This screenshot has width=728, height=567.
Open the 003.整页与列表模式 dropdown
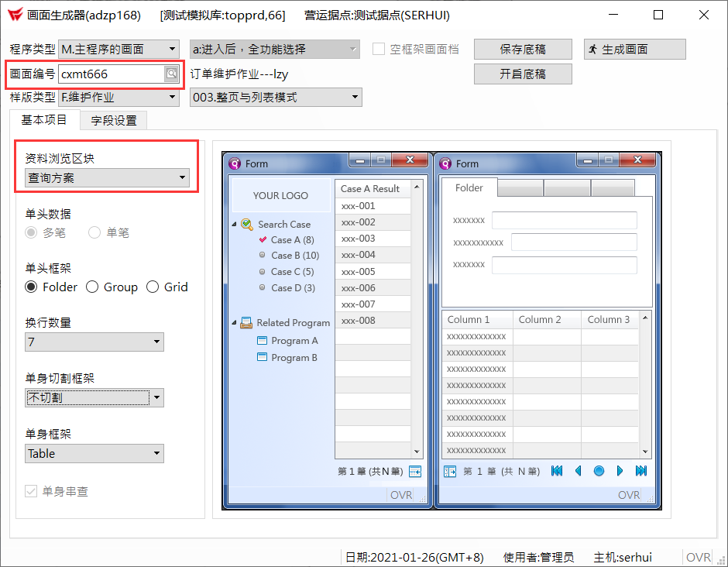[276, 98]
